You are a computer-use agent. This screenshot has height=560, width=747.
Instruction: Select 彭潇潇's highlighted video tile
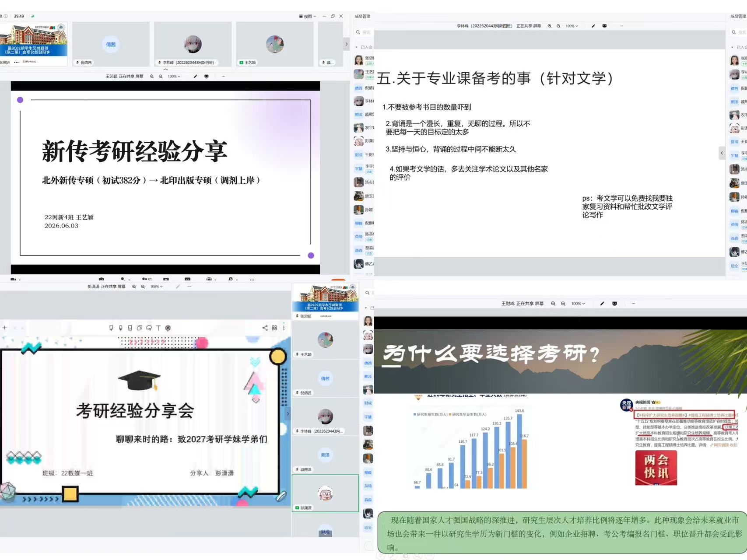coord(325,493)
